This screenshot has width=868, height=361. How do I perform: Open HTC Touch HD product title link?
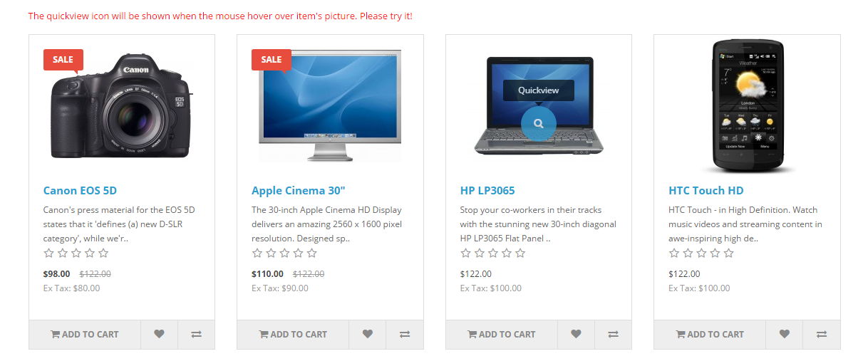click(706, 190)
